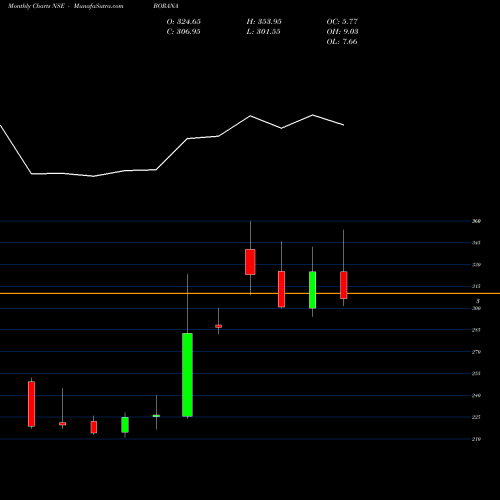Select the tiny green doji candle near 225
The image size is (500, 500).
pos(156,416)
